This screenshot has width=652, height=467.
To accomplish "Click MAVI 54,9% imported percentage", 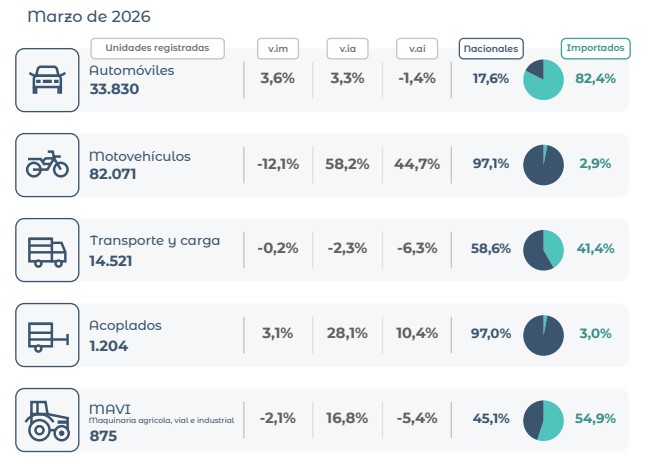I will (x=595, y=419).
